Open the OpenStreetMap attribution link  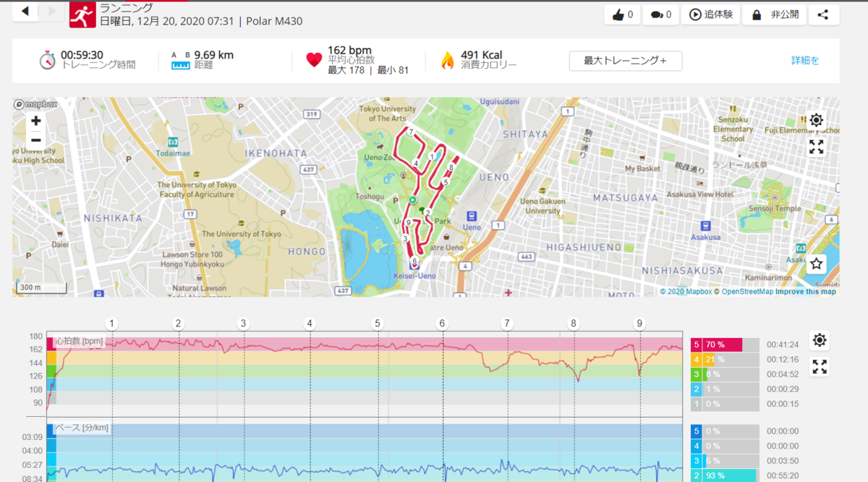(x=747, y=292)
